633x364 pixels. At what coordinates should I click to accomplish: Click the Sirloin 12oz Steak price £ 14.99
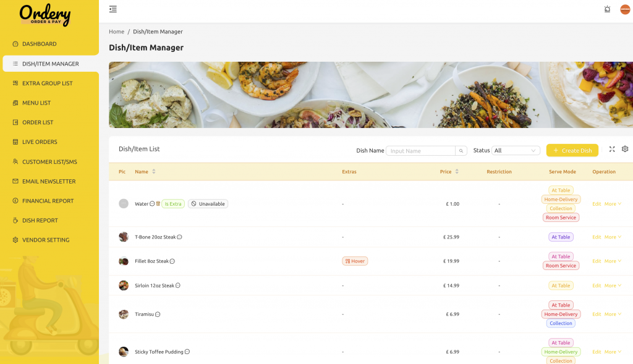click(x=451, y=286)
